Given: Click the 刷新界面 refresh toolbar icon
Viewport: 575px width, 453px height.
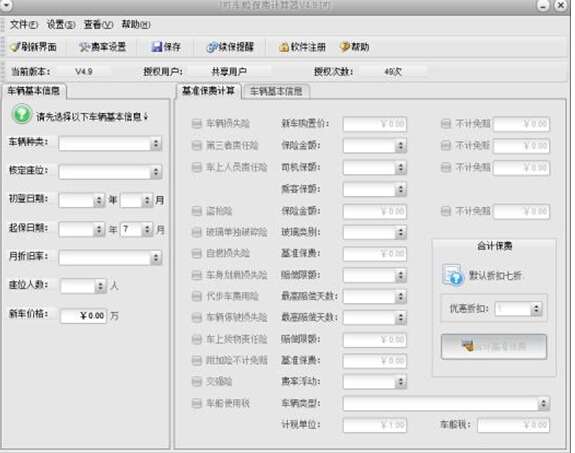Looking at the screenshot, I should pyautogui.click(x=15, y=47).
